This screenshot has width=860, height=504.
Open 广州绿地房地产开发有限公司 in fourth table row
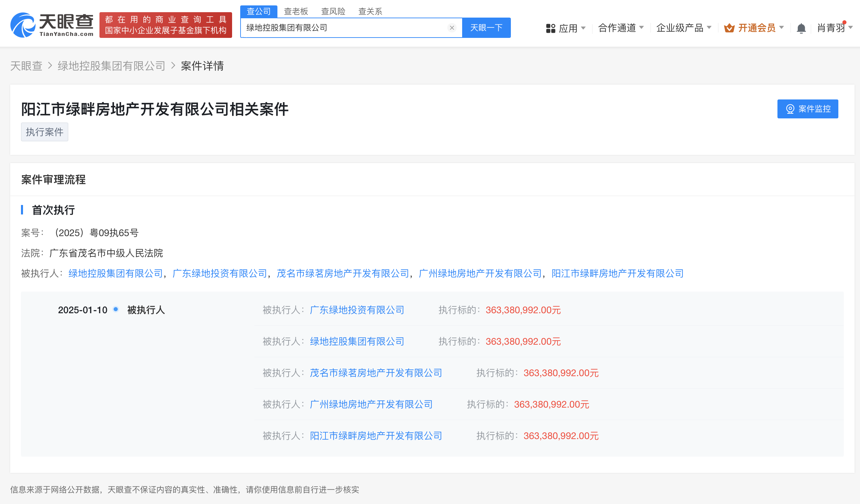coord(371,404)
